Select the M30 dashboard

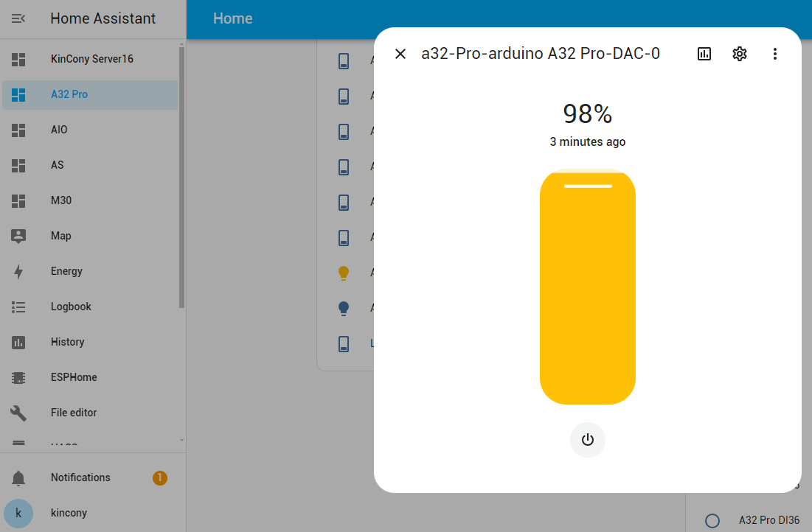point(61,200)
